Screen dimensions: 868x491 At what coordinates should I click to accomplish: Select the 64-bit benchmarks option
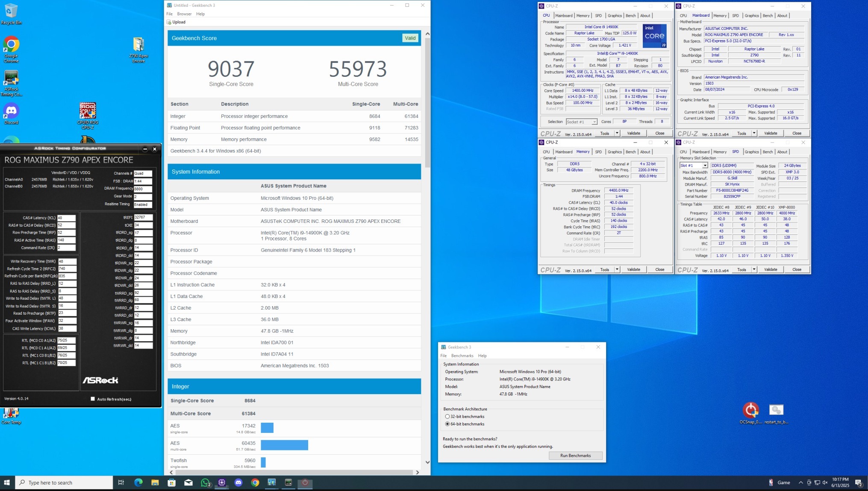[x=447, y=424]
